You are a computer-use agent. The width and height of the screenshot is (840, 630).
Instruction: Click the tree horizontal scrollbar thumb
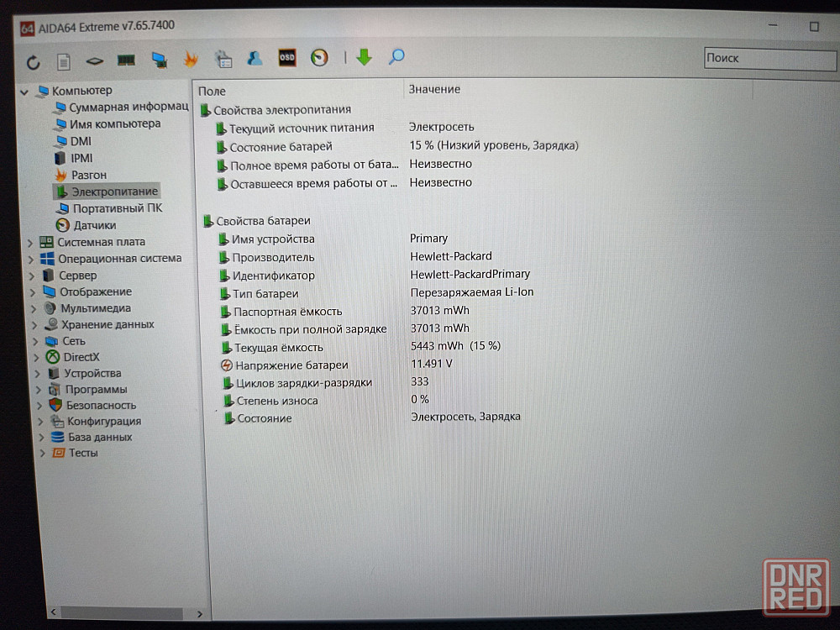122,613
